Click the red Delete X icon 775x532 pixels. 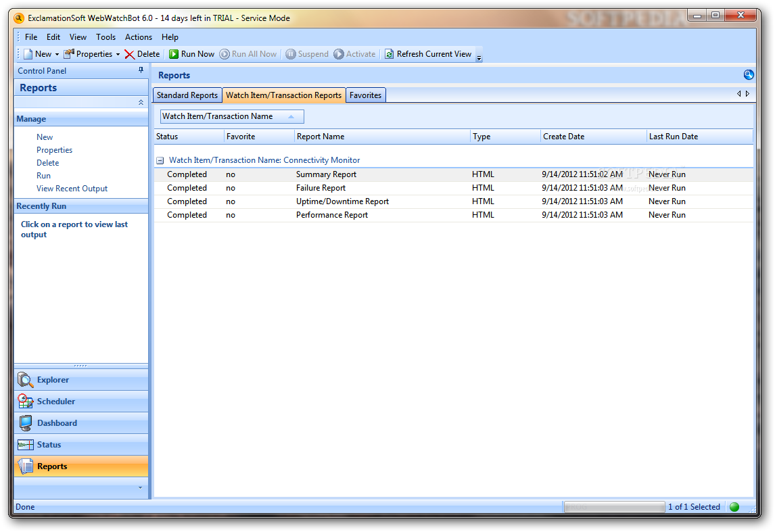[129, 54]
